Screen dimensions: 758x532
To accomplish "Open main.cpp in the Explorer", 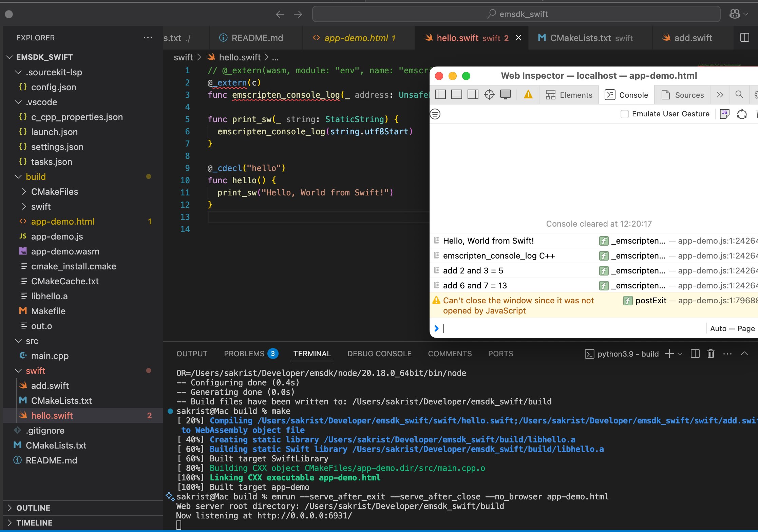I will click(50, 356).
